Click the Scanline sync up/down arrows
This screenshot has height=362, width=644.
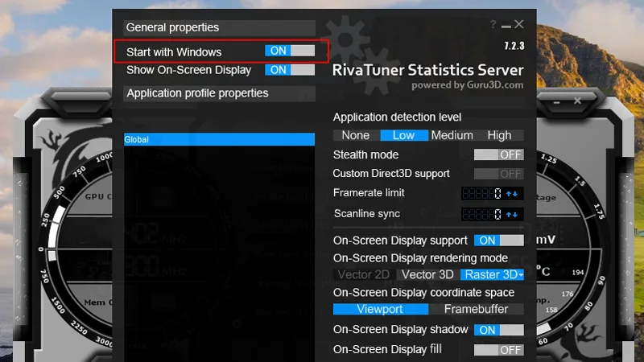(512, 215)
